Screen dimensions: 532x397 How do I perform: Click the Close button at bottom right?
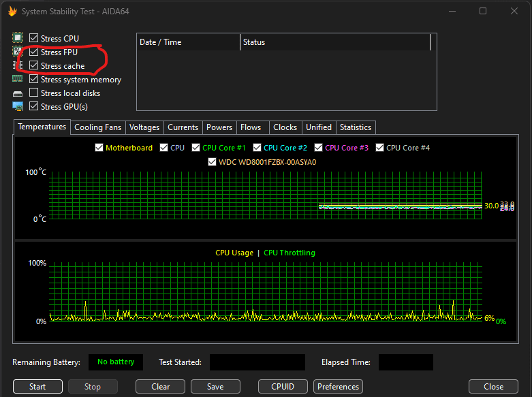493,387
